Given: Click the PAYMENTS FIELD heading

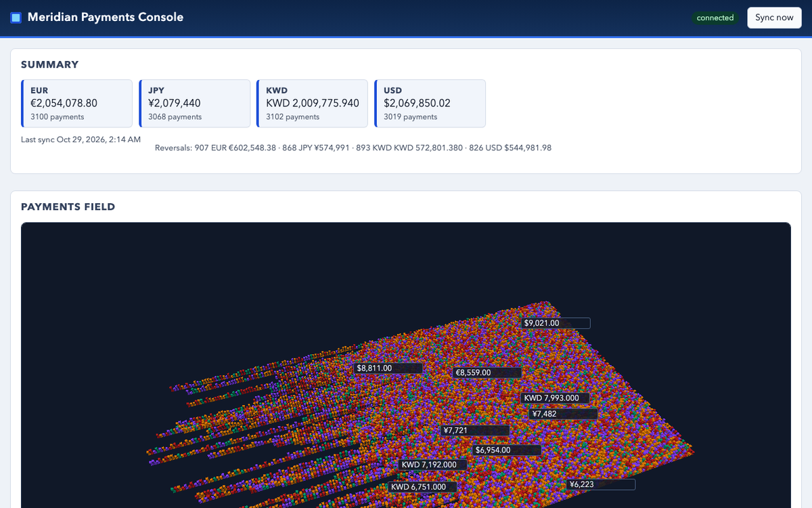Looking at the screenshot, I should point(68,207).
